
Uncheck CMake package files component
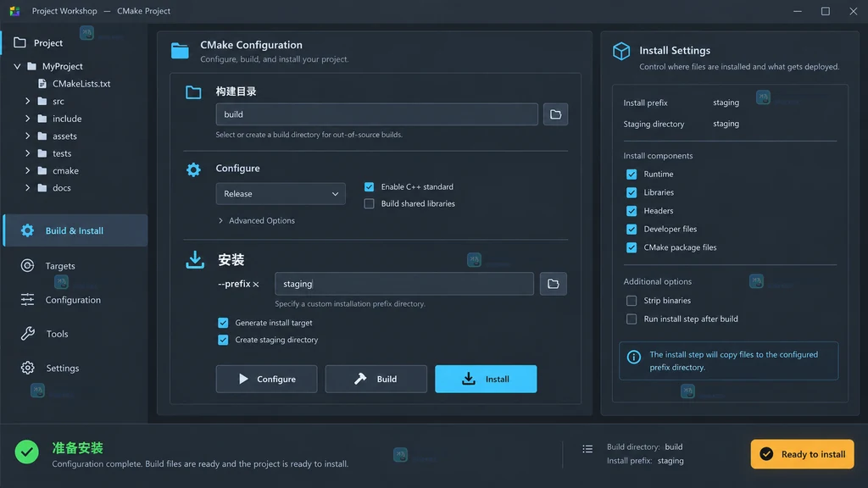632,247
